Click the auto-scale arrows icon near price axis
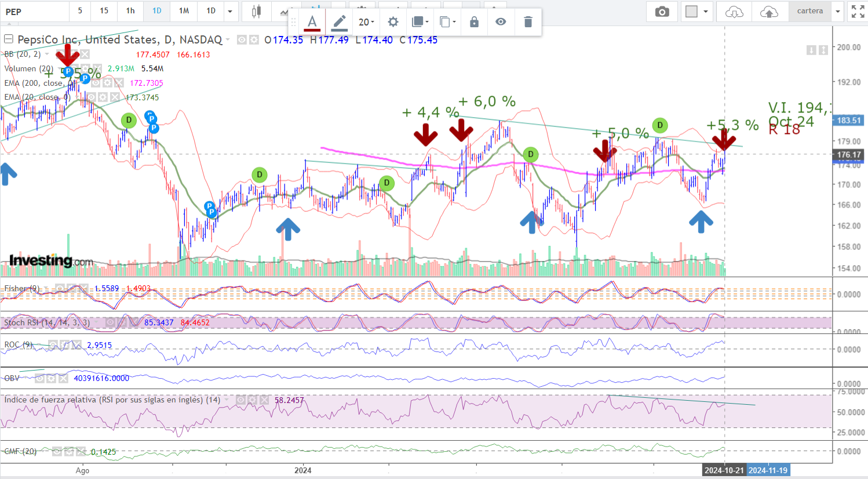Screen dimensions: 868x479 point(823,50)
